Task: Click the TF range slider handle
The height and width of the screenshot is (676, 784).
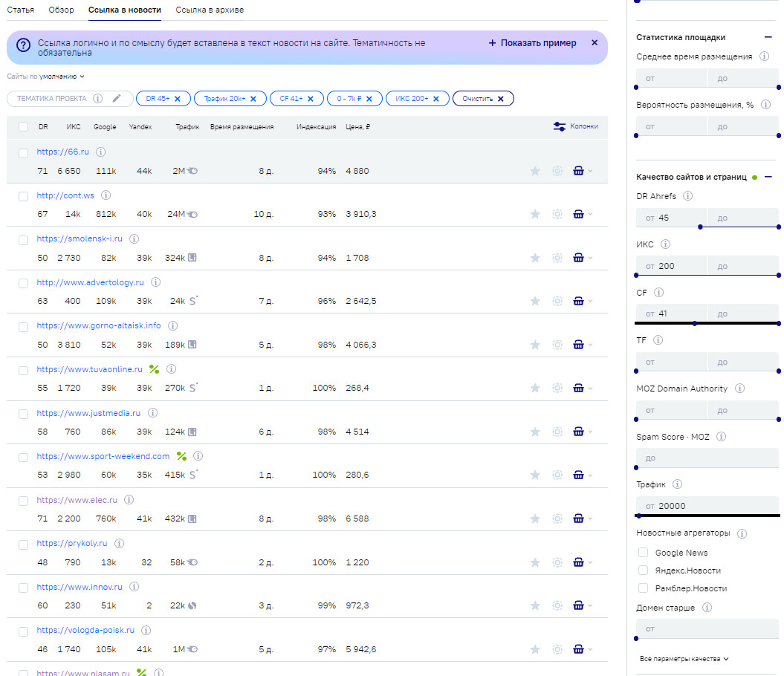Action: point(636,371)
